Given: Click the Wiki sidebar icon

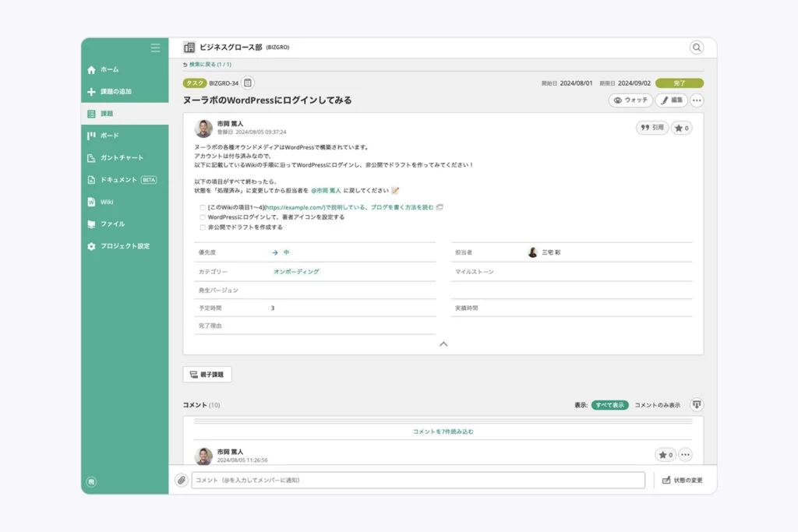Looking at the screenshot, I should tap(91, 202).
